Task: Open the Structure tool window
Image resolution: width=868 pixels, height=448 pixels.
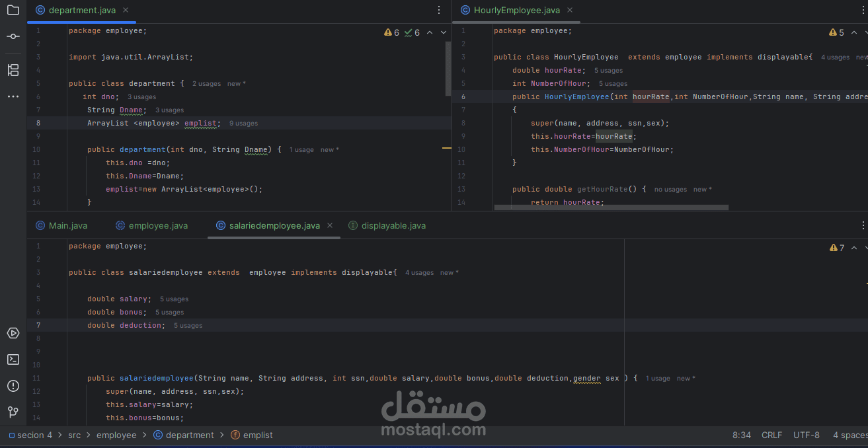Action: point(13,69)
